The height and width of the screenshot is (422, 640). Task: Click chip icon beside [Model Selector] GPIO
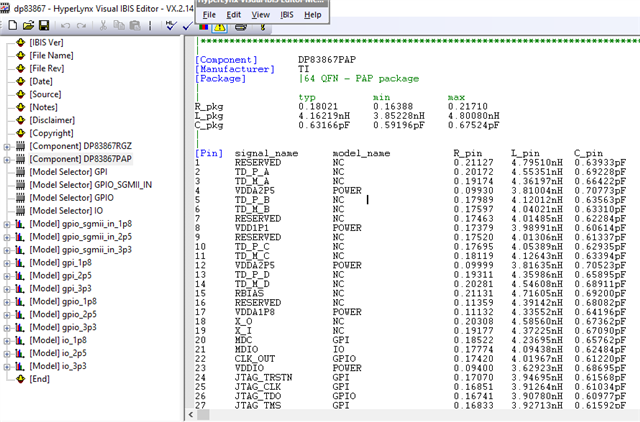point(20,198)
